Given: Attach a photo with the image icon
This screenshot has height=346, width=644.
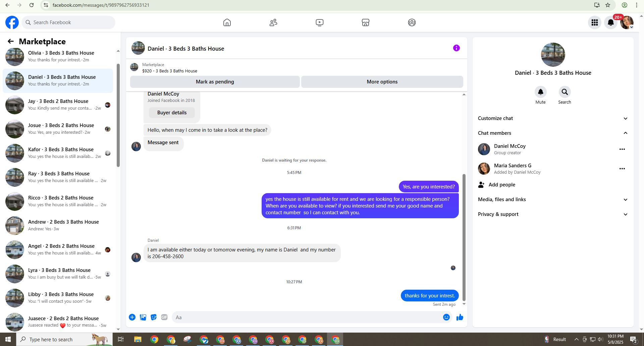Looking at the screenshot, I should [x=143, y=317].
